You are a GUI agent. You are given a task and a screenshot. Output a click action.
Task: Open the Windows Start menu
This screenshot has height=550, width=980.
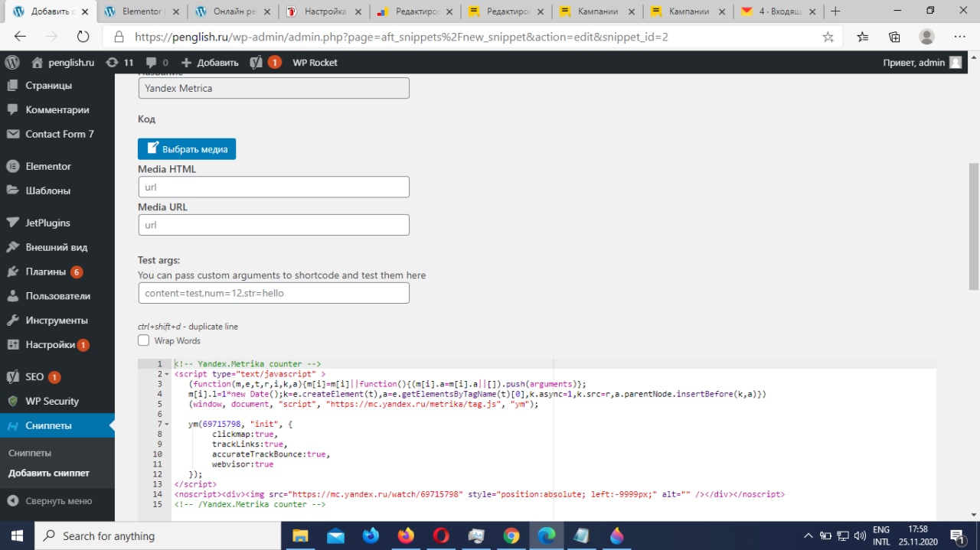click(x=17, y=535)
